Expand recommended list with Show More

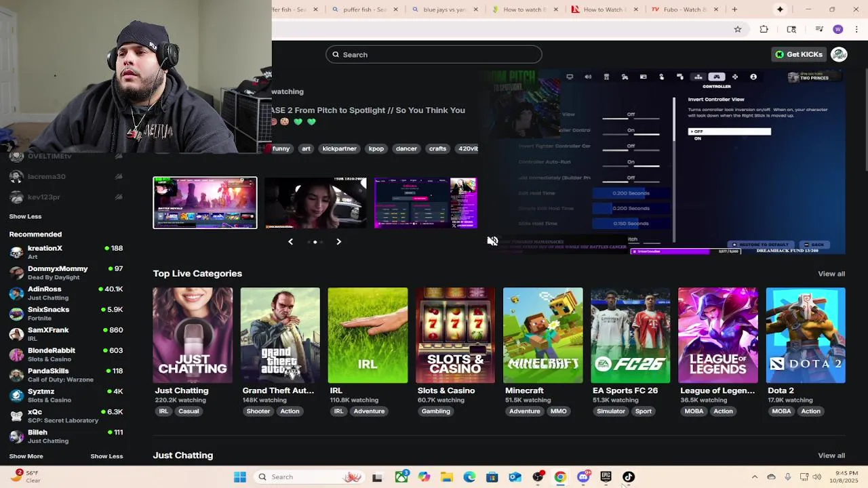point(26,456)
